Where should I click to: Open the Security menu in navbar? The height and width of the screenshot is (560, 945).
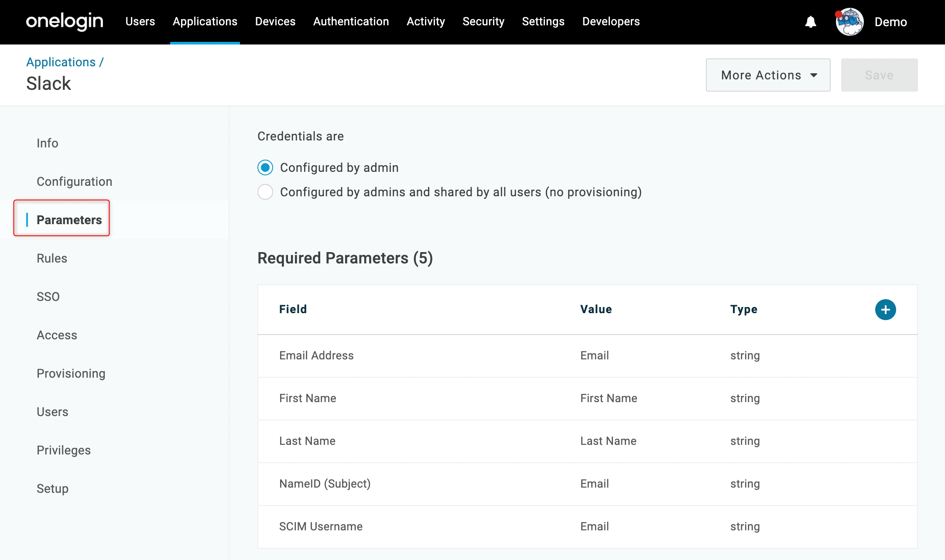[x=483, y=21]
